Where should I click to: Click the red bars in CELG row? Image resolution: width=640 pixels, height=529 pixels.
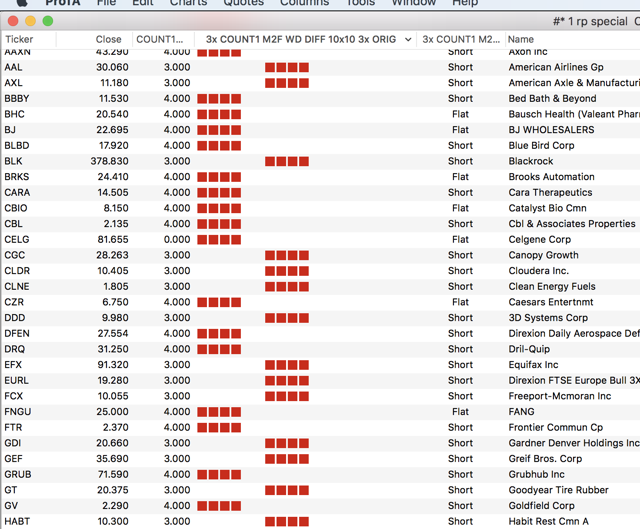click(219, 239)
